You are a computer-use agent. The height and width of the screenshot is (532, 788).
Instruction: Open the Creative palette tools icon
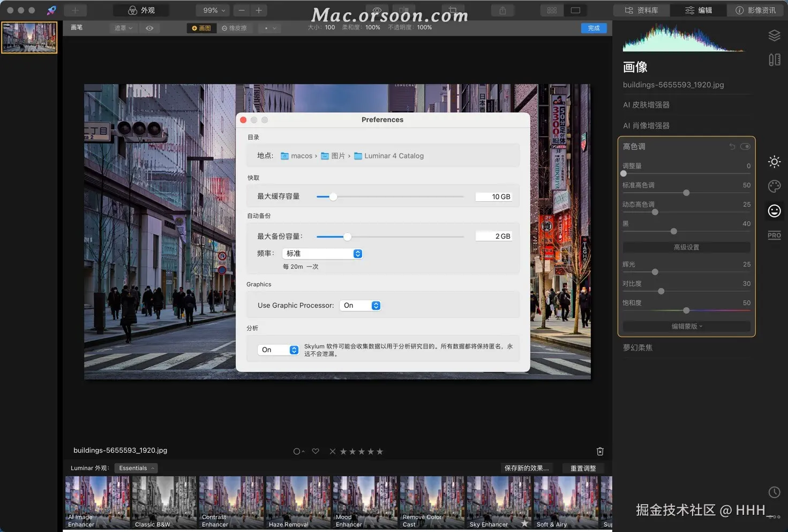click(774, 186)
